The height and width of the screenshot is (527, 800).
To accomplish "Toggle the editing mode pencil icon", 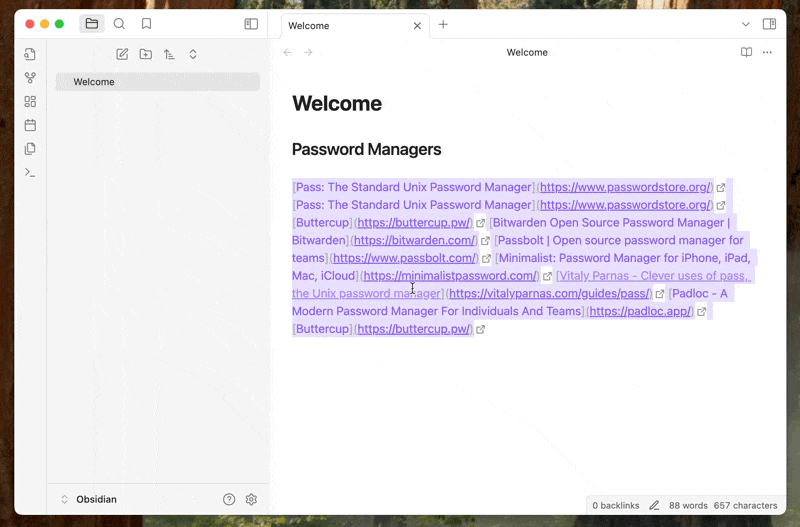I will [x=654, y=506].
